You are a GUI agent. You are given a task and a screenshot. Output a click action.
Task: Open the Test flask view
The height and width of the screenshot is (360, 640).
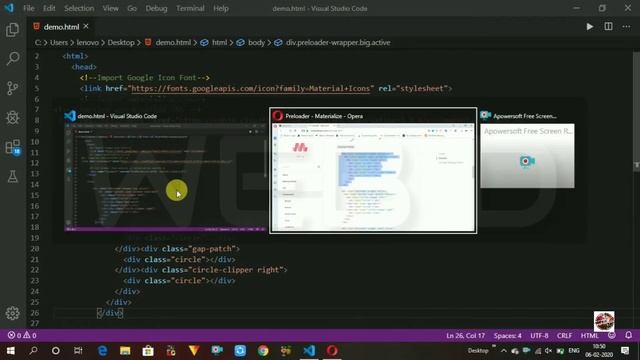(x=13, y=176)
